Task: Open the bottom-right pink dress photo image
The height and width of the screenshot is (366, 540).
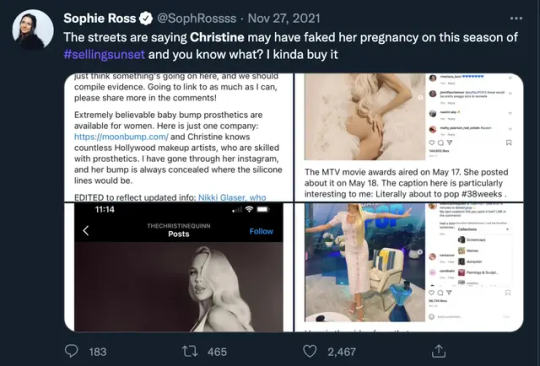Action: (x=409, y=267)
